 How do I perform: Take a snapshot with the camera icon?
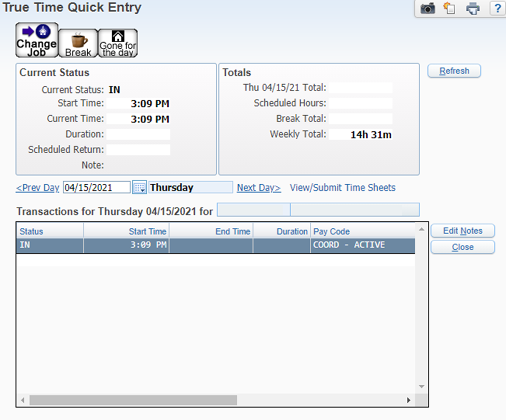pyautogui.click(x=428, y=8)
